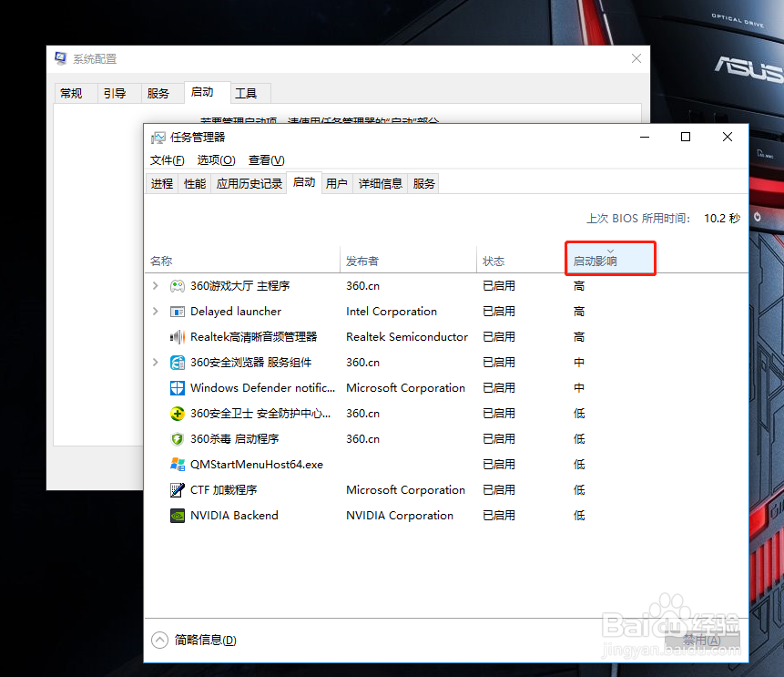Sort by the 名称 column header
This screenshot has height=677, width=784.
(x=242, y=261)
